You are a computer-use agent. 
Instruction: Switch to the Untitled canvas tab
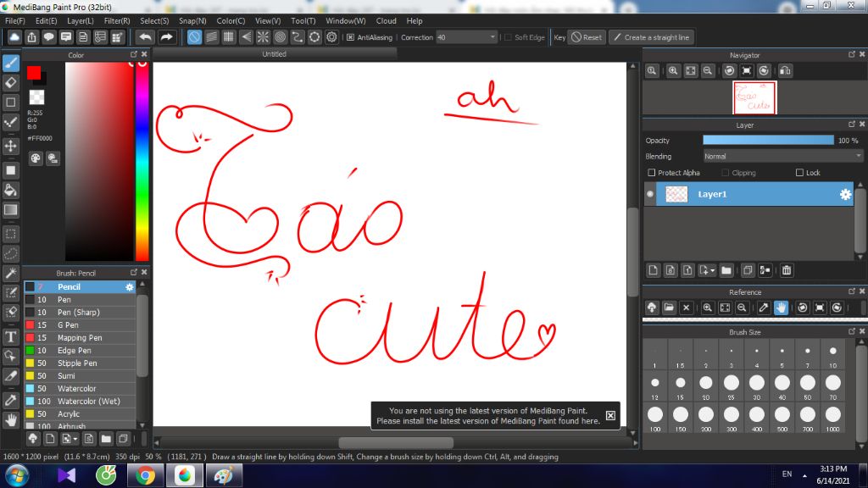coord(275,53)
